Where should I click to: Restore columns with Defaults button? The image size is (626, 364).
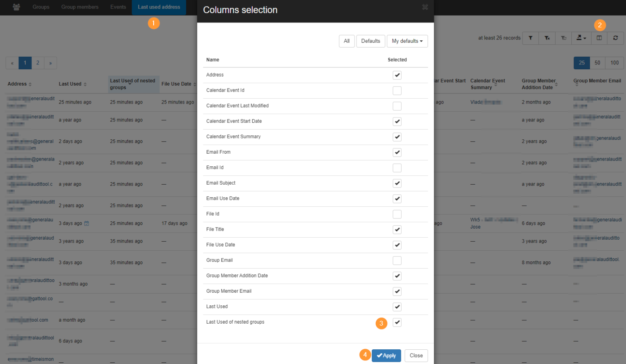click(x=371, y=41)
